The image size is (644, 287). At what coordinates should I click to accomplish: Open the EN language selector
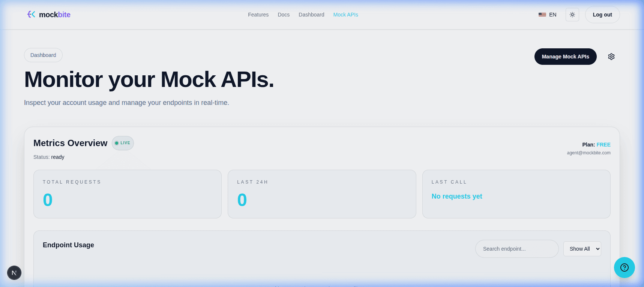(x=547, y=15)
